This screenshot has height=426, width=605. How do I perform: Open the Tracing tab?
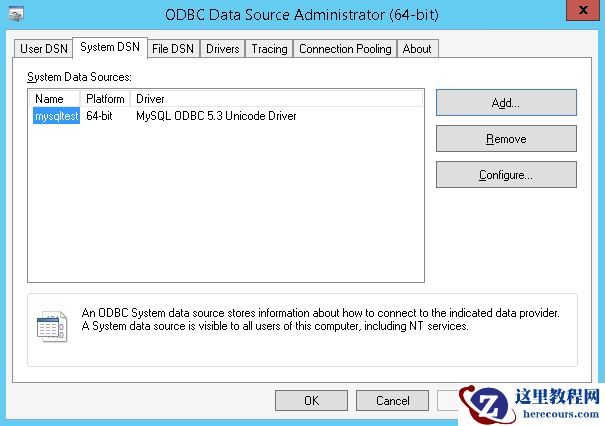click(x=269, y=48)
